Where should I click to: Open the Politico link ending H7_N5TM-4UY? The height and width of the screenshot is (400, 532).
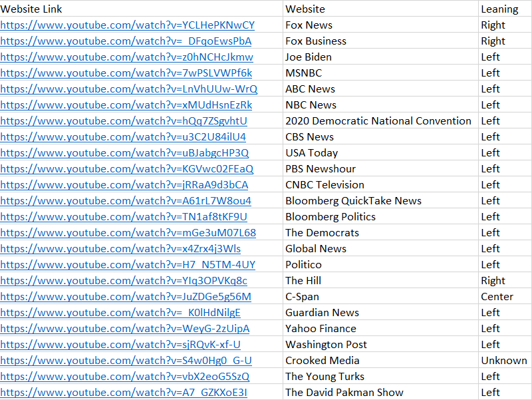click(x=128, y=264)
